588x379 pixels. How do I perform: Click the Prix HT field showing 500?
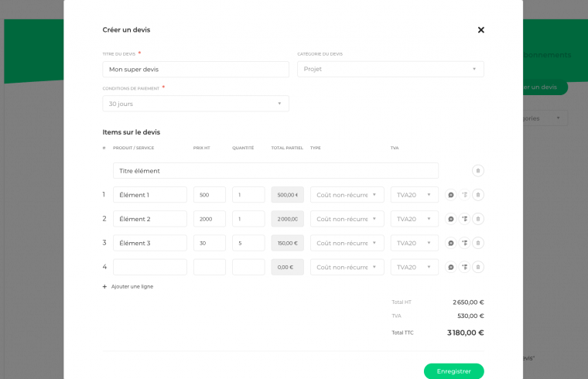[x=210, y=195]
